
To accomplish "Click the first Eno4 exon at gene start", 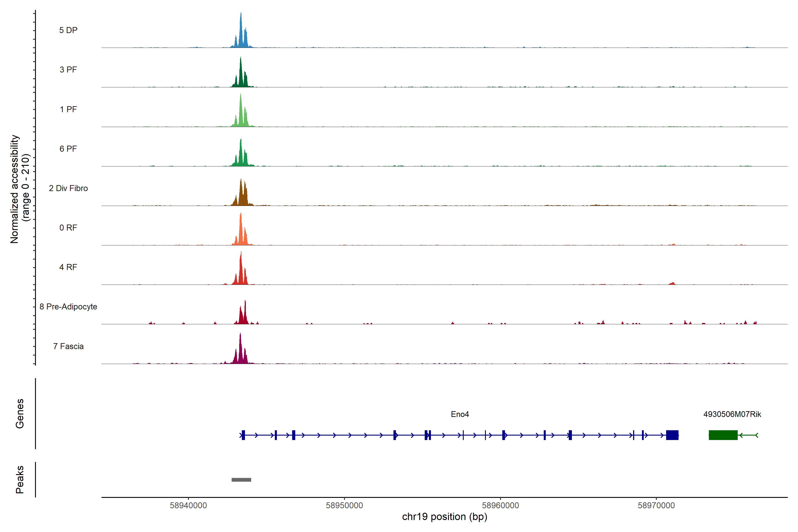I will point(243,435).
